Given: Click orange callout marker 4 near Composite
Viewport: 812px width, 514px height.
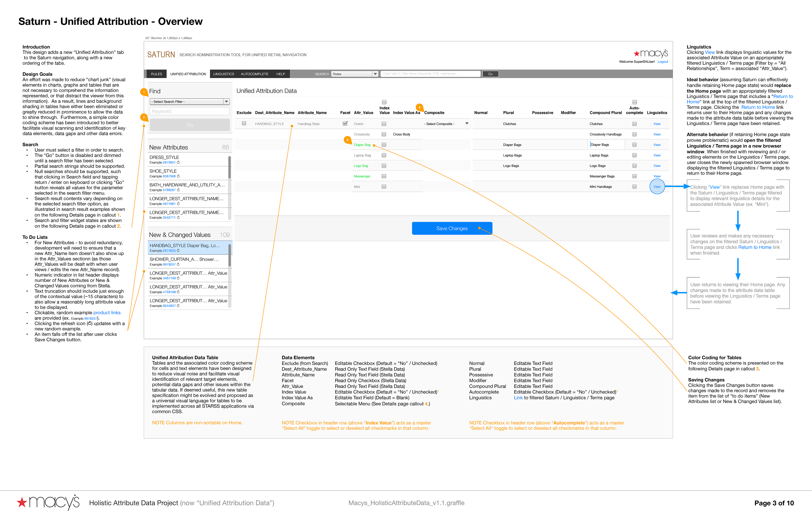Looking at the screenshot, I should coord(419,107).
